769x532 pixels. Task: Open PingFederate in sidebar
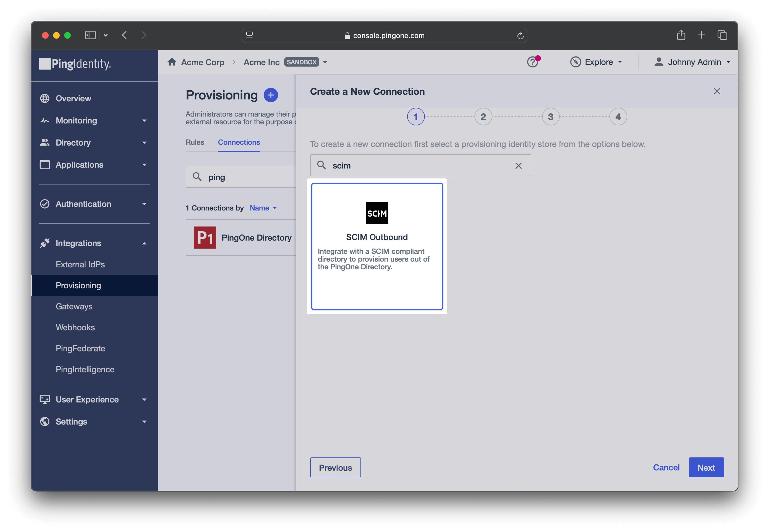[80, 348]
